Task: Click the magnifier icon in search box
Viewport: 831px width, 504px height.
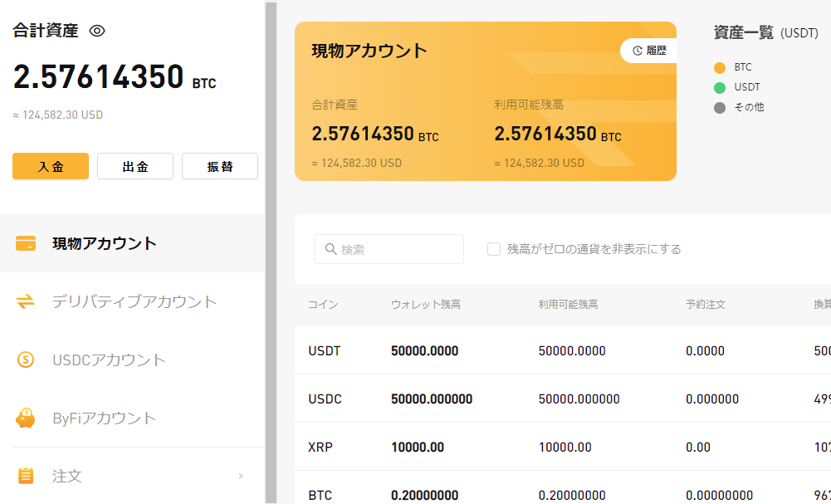Action: click(330, 248)
